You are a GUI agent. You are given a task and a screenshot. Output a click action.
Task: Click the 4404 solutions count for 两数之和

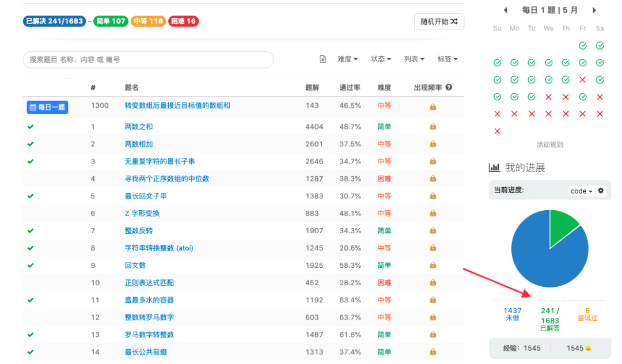[314, 127]
